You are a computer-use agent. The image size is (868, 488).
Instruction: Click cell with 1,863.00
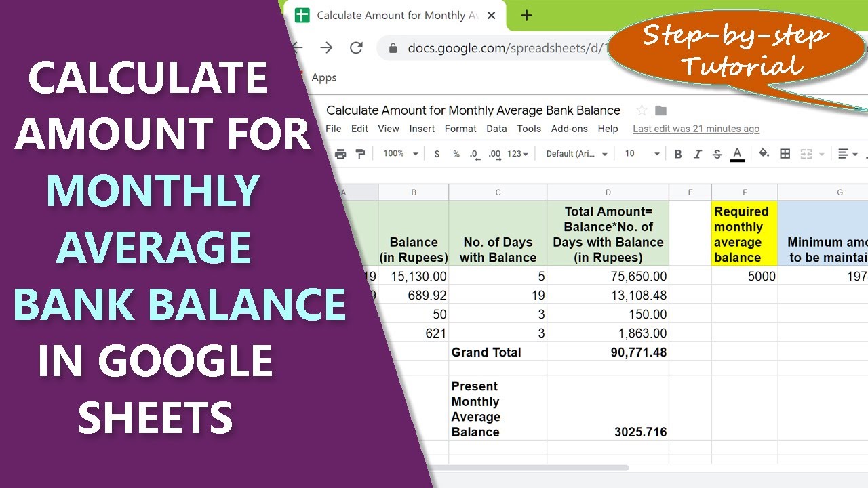pyautogui.click(x=608, y=333)
